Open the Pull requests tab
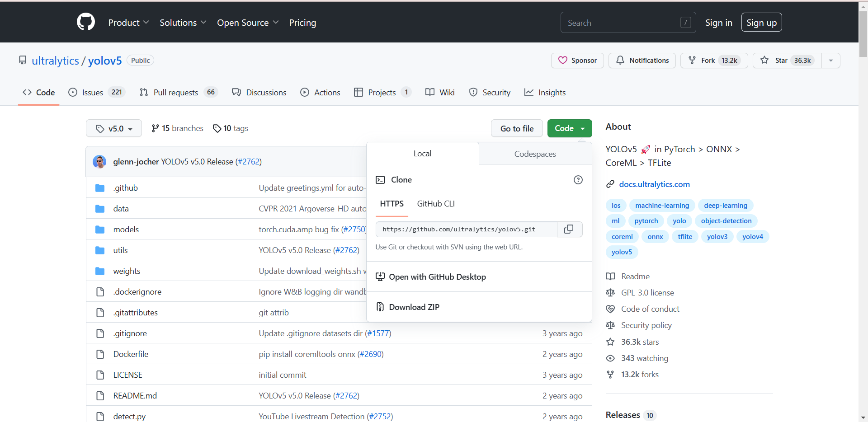The width and height of the screenshot is (868, 422). (x=179, y=92)
